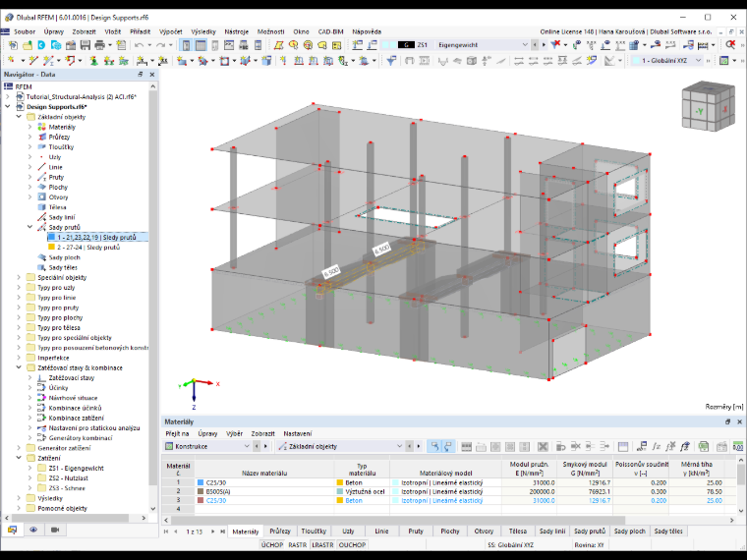Click red color swatch of material row 3
This screenshot has width=747, height=560.
(201, 500)
